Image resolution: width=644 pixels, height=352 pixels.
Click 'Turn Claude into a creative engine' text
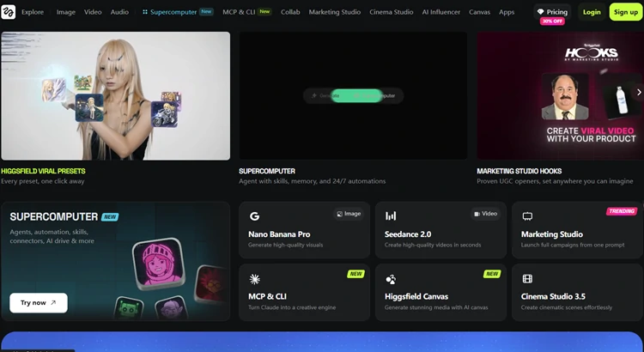(x=292, y=307)
